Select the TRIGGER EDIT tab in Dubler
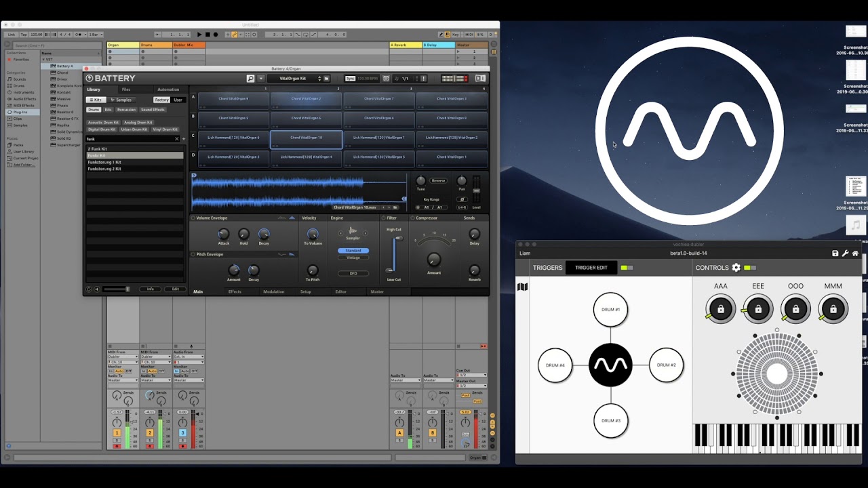Screen dimensions: 868x488 coord(591,268)
